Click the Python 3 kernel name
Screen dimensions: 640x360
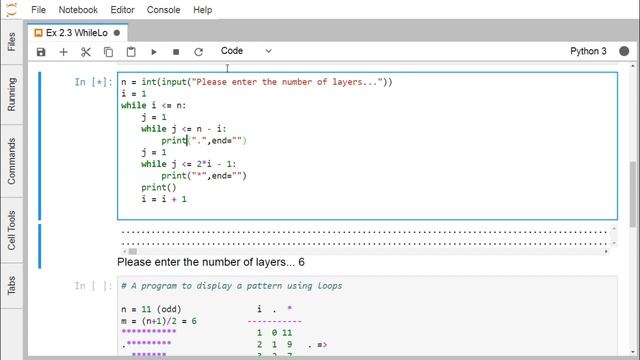pyautogui.click(x=588, y=51)
